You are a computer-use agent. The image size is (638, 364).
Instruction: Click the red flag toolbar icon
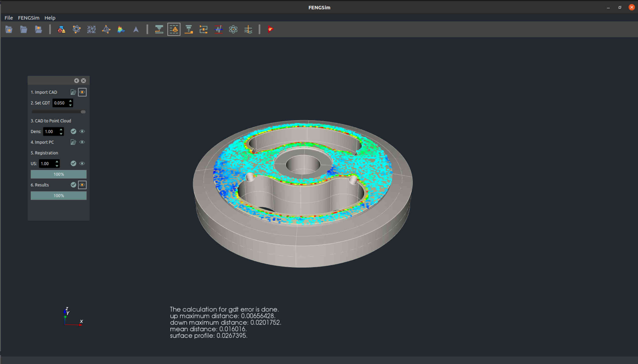pos(270,29)
